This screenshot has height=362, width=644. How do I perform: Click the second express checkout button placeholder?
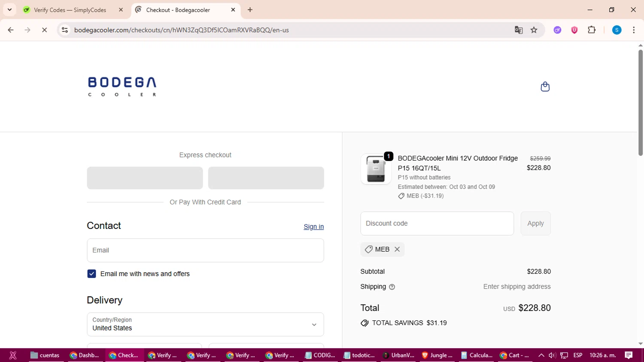(x=266, y=178)
